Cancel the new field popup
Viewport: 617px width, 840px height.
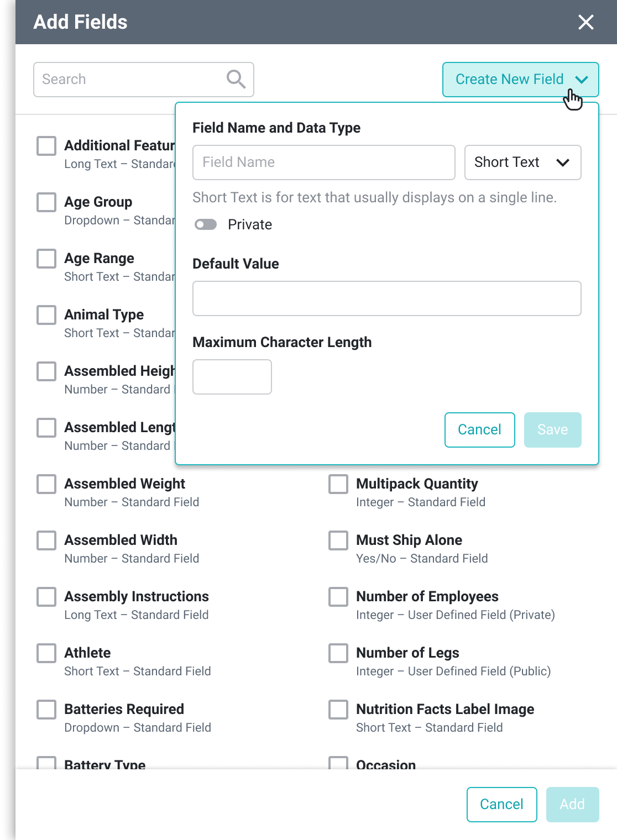point(479,430)
